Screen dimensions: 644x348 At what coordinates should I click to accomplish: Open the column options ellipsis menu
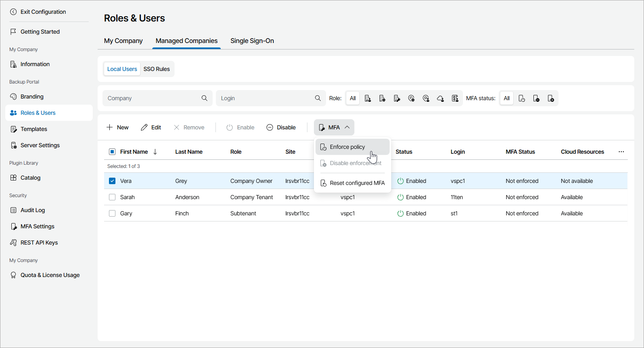[x=621, y=152]
